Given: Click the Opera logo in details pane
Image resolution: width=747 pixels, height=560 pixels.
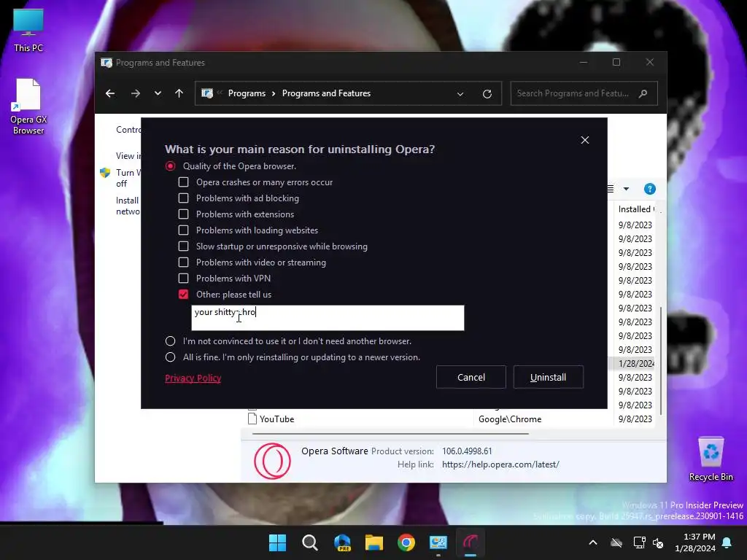Looking at the screenshot, I should click(x=272, y=461).
